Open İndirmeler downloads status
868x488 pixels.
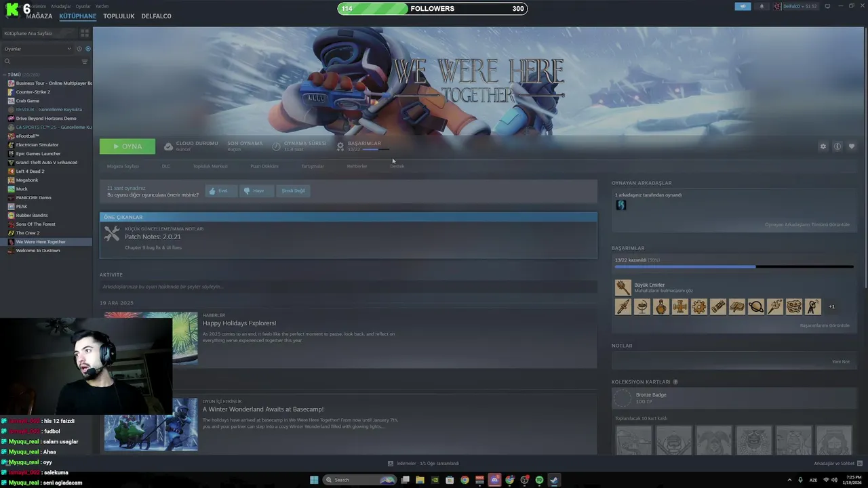(423, 464)
